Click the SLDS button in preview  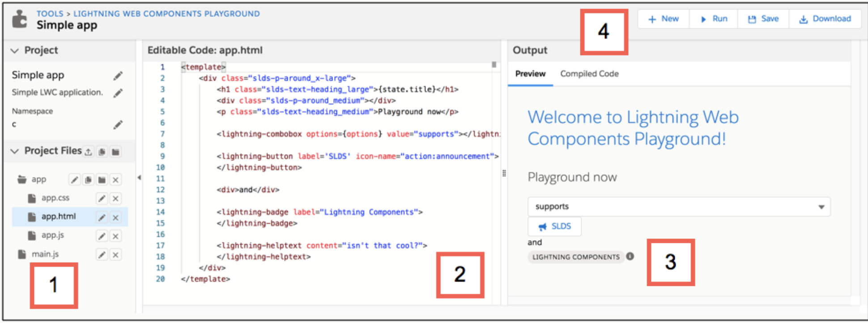point(555,226)
